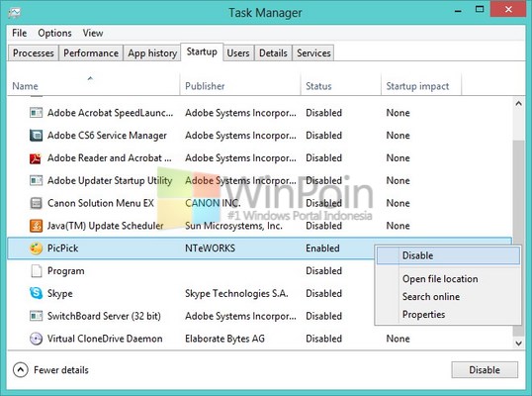
Task: Switch to the Processes tab
Action: point(34,53)
